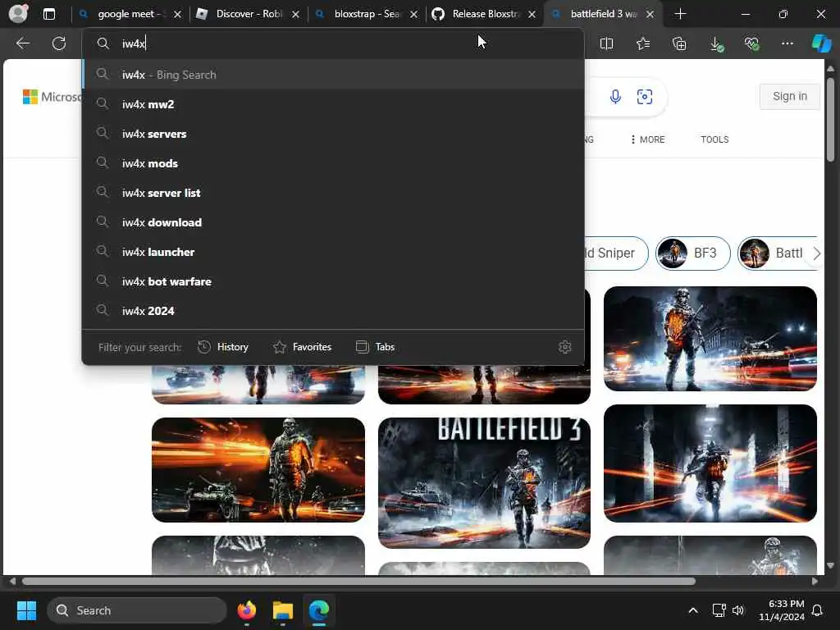Select iw4x - Bing Search suggestion

click(333, 75)
